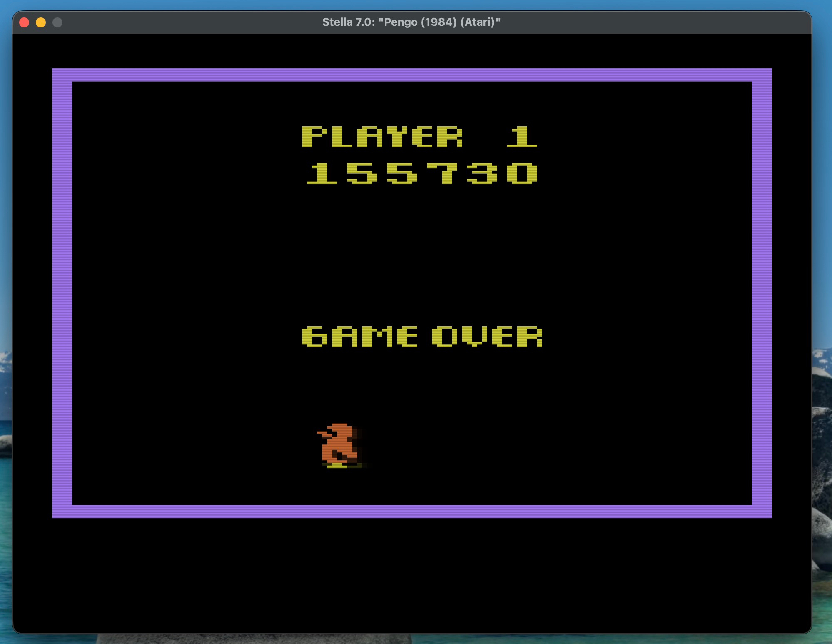Minimize the Stella window with yellow button
Viewport: 832px width, 644px height.
pos(41,22)
